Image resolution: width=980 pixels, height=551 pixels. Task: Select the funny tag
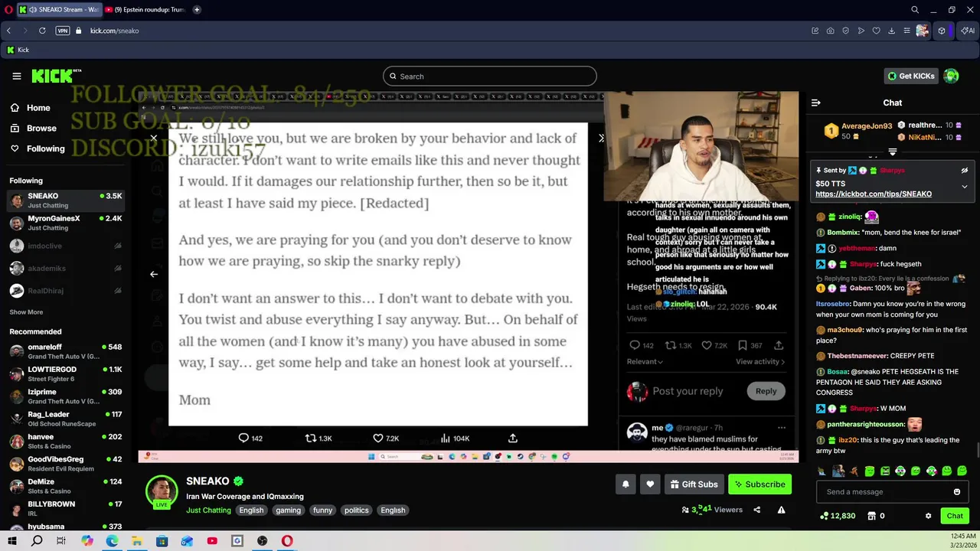(322, 510)
